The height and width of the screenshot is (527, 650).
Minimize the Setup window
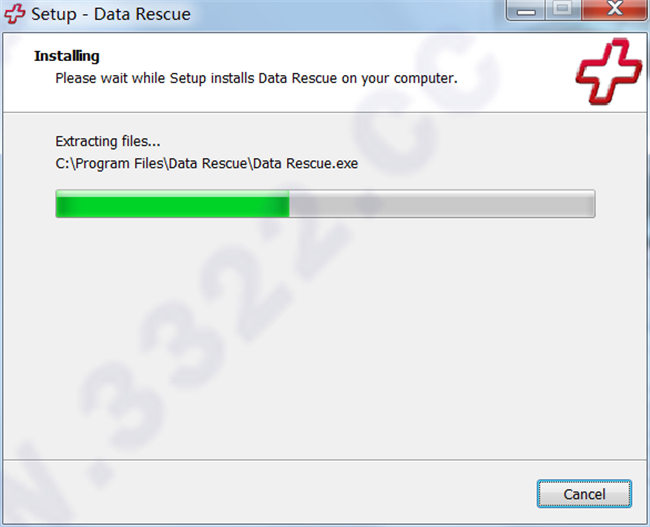click(526, 10)
